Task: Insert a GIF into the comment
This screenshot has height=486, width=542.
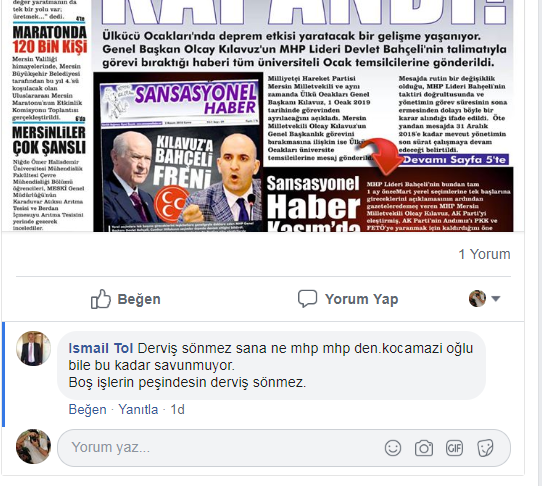Action: coord(454,448)
